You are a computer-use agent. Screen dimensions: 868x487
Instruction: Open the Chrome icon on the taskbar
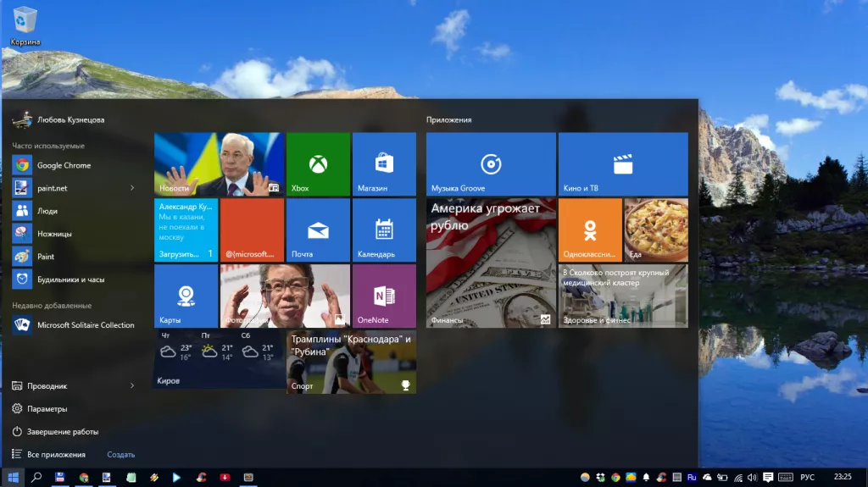(x=84, y=477)
